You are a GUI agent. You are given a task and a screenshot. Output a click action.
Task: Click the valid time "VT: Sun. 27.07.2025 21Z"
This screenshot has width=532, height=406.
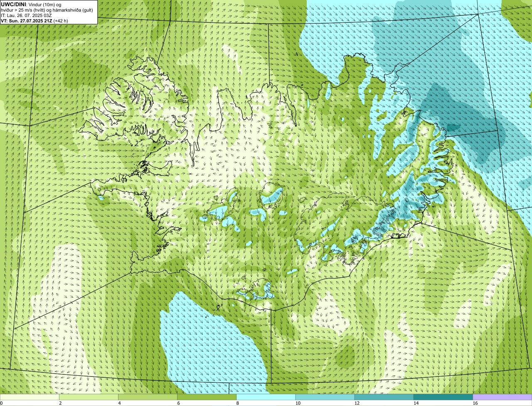[27, 20]
